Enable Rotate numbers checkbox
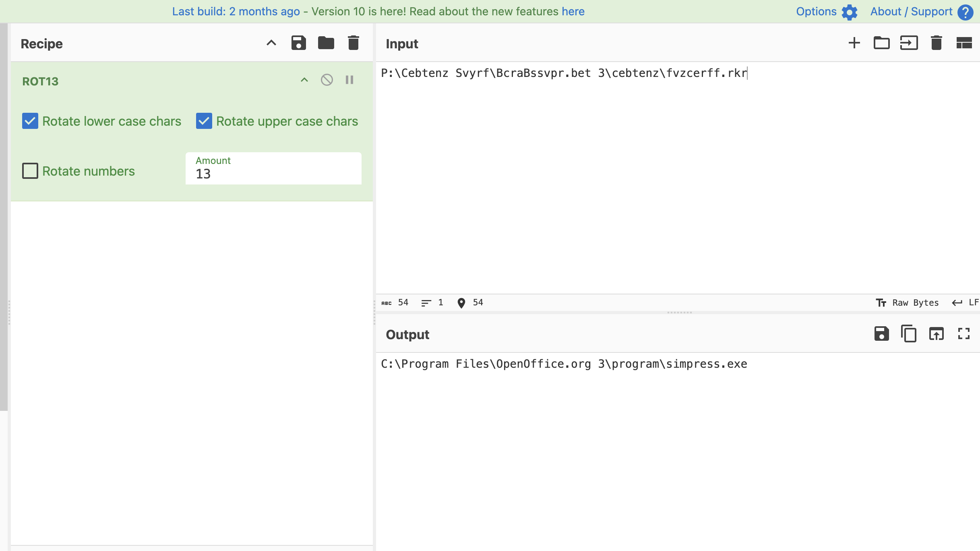This screenshot has width=980, height=551. point(30,171)
